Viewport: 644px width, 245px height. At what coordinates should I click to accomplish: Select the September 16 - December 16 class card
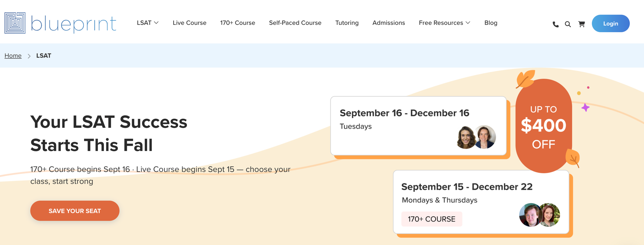tap(418, 126)
